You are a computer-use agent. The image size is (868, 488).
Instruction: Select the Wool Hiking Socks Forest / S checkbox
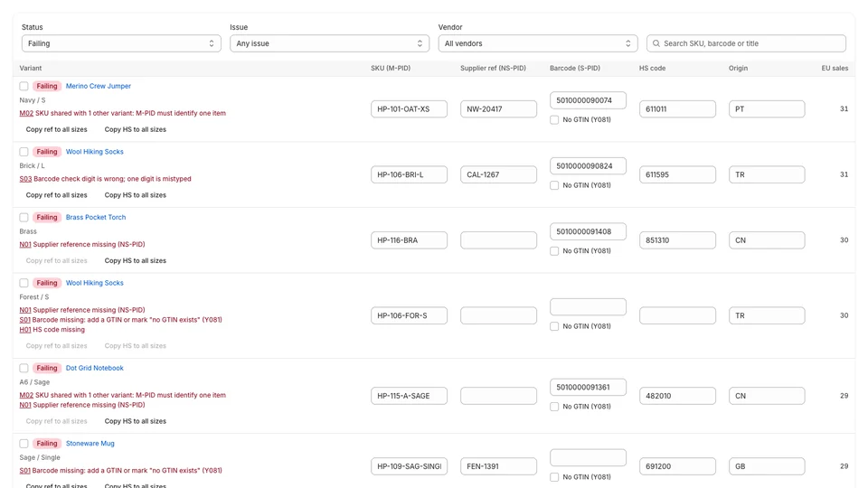pos(24,283)
